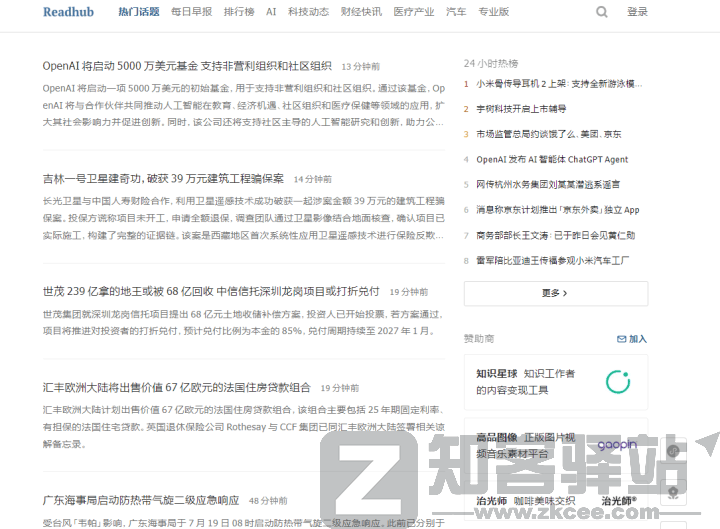The height and width of the screenshot is (529, 720).
Task: Click the 知识星球 circular logo icon
Action: pos(617,381)
